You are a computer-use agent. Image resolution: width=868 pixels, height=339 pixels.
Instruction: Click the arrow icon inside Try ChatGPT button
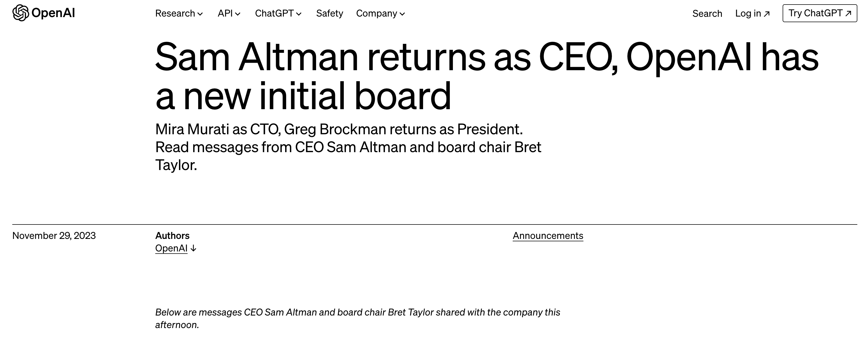click(x=849, y=14)
